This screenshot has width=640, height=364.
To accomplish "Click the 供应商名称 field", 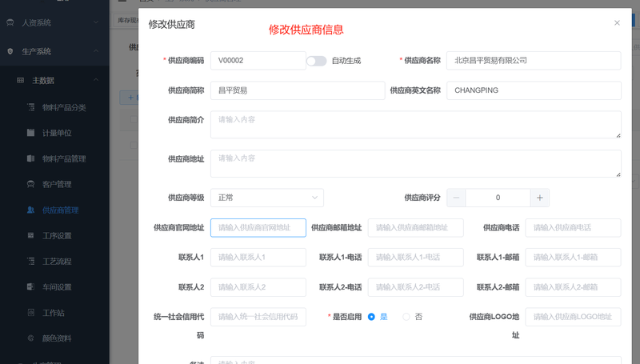I will point(534,60).
